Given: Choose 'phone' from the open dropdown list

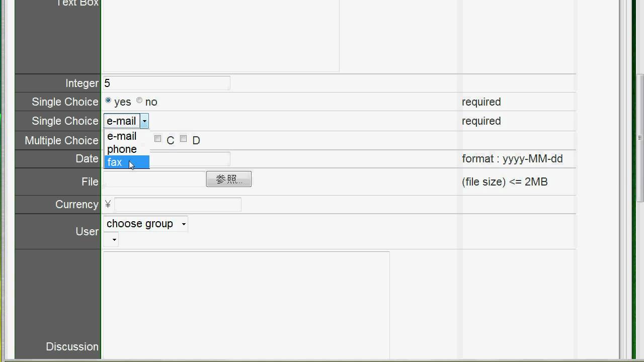Looking at the screenshot, I should [x=127, y=149].
